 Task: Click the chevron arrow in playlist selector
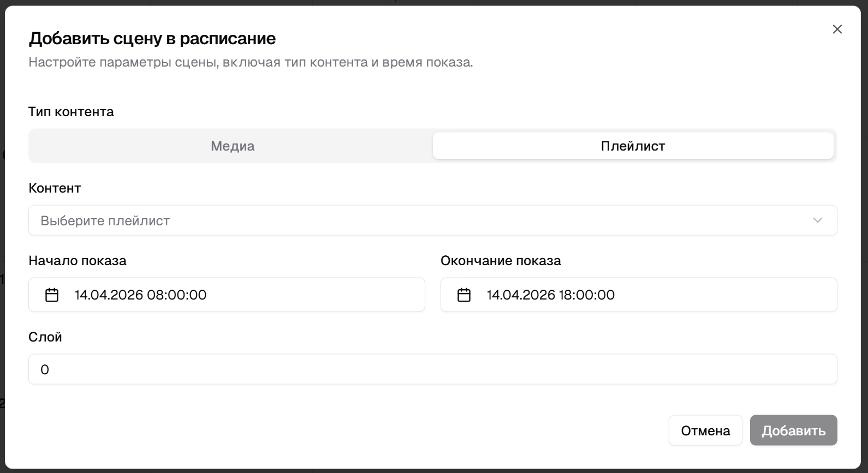817,220
